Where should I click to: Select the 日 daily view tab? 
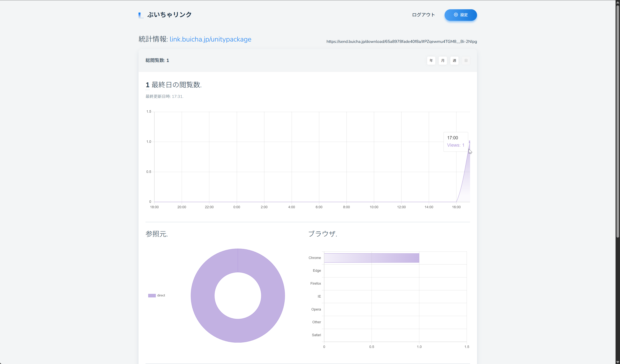tap(466, 60)
